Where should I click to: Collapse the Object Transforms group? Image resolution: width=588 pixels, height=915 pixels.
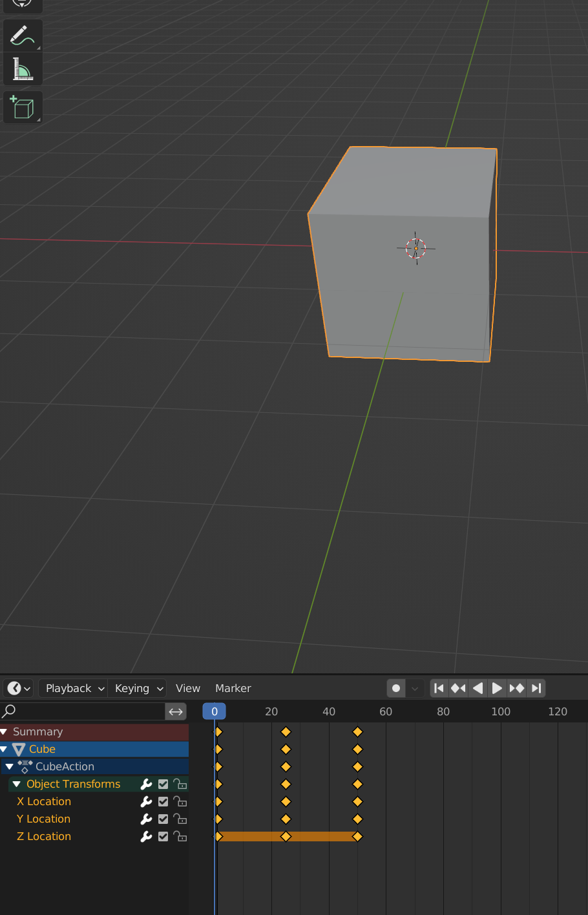click(x=16, y=784)
